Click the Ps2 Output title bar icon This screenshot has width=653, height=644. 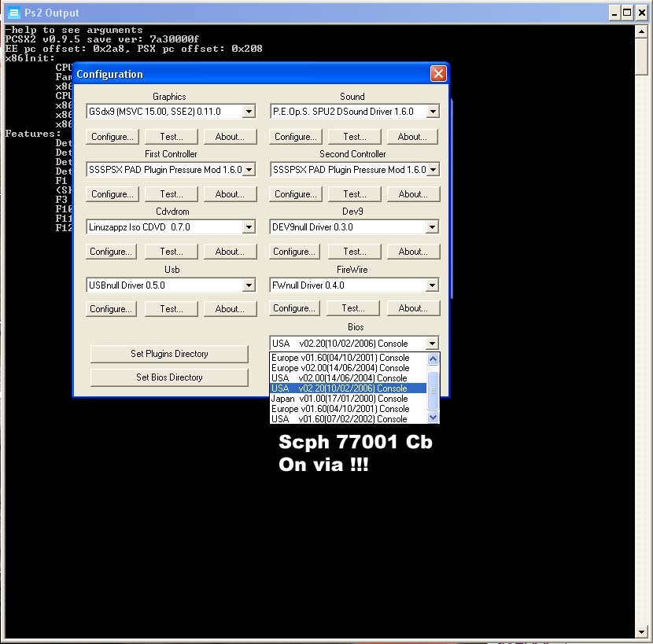tap(14, 13)
